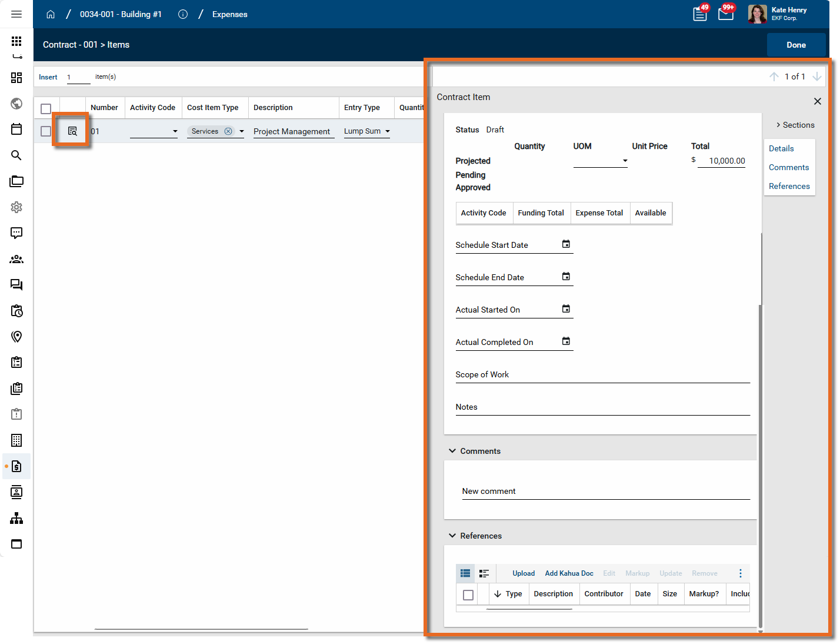Open the Entry Type Lump Sum dropdown
This screenshot has width=840, height=644.
point(387,131)
